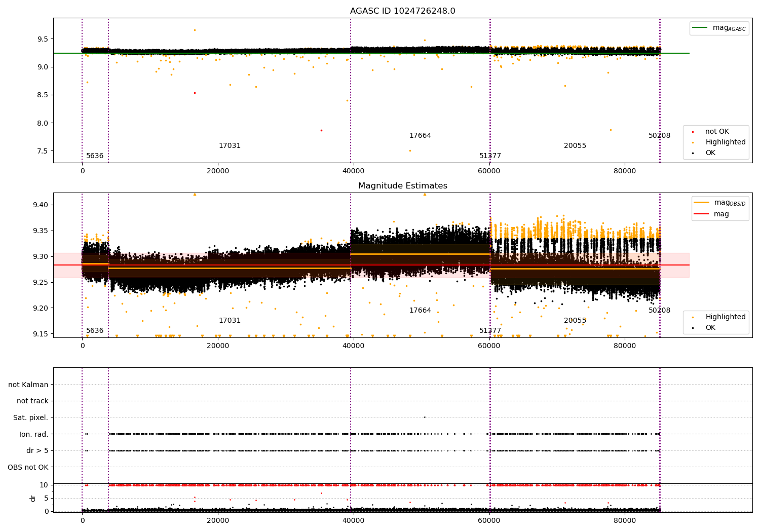Click the orange mag OBSID legend line
The image size is (760, 532).
coord(702,203)
